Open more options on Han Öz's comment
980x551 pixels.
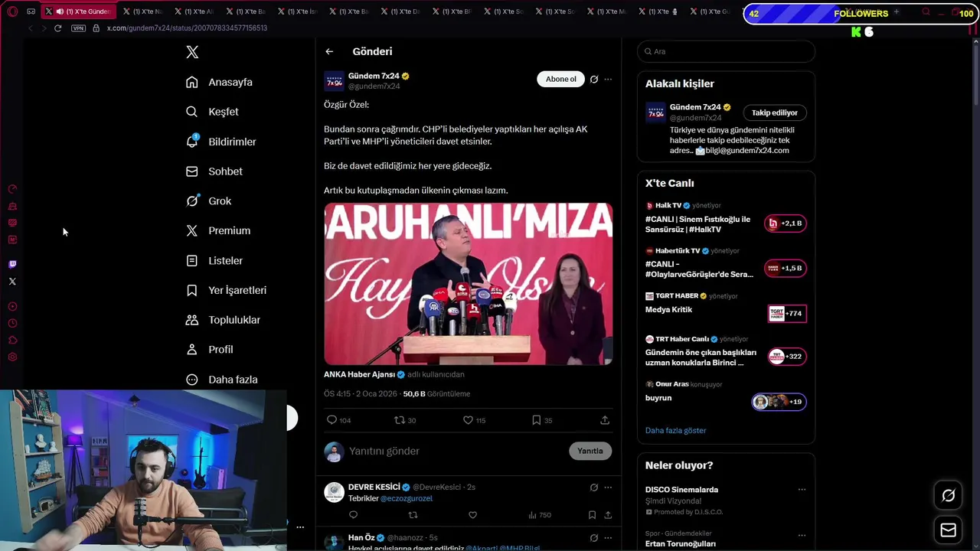point(608,538)
